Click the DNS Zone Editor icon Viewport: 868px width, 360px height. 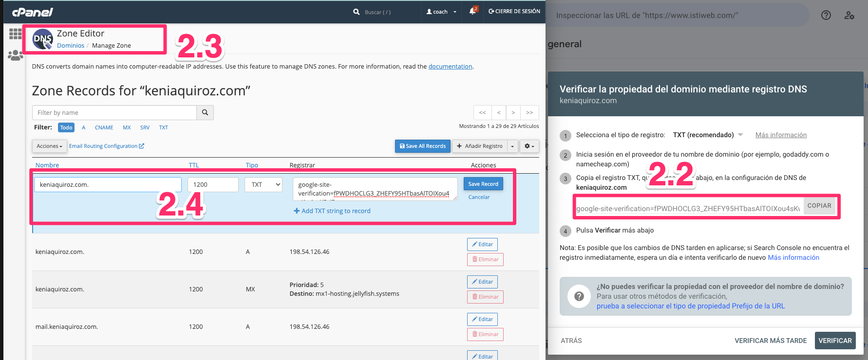(43, 39)
